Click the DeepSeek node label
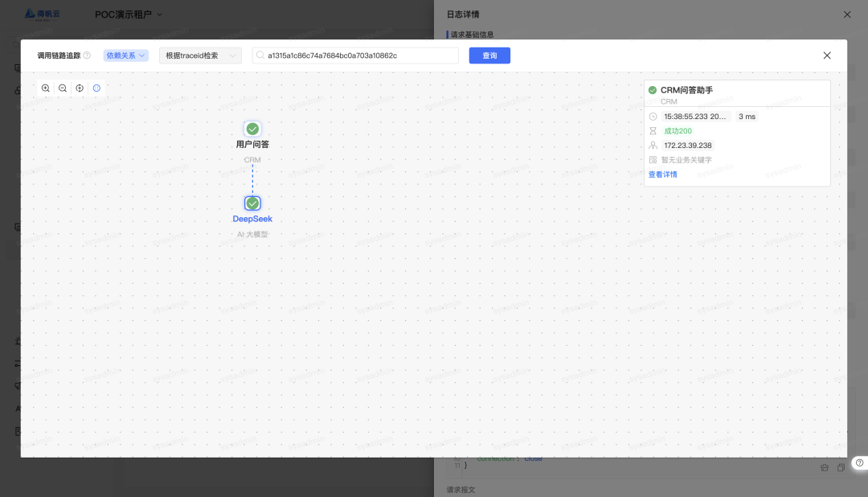Screen dimensions: 868x497 point(252,219)
